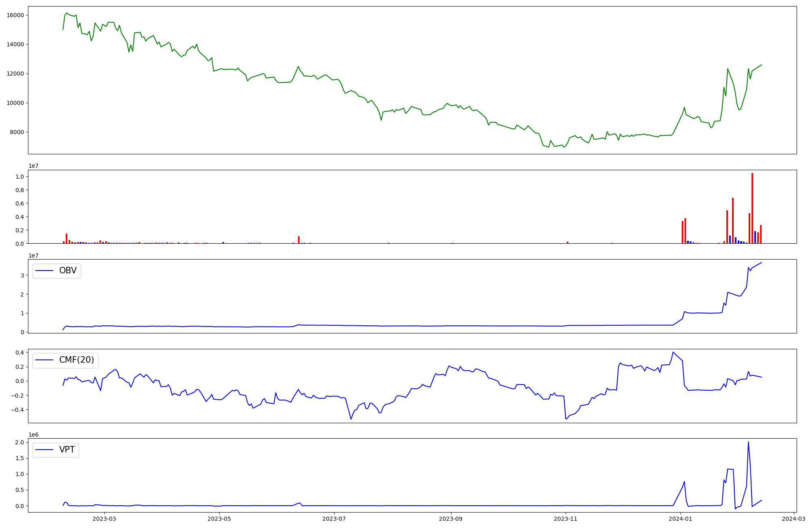
Task: Click the 2023-09 x-axis date label
Action: point(451,519)
